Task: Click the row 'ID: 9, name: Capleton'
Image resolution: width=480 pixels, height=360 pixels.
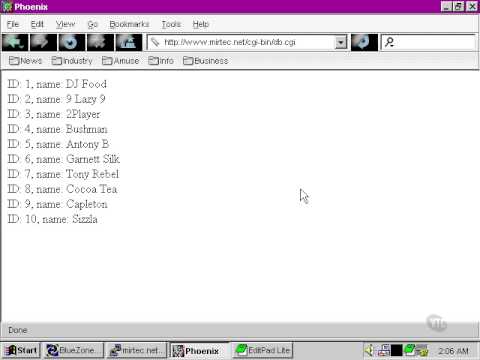Action: coord(58,204)
